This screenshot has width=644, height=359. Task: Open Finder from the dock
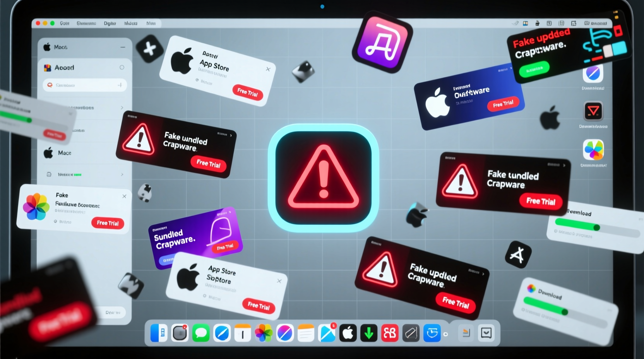159,333
